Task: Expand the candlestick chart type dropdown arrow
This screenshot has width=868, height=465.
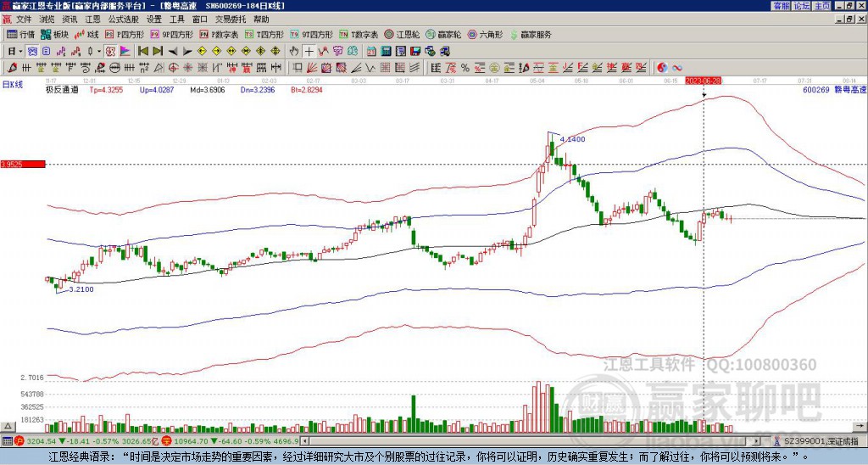Action: tap(99, 52)
